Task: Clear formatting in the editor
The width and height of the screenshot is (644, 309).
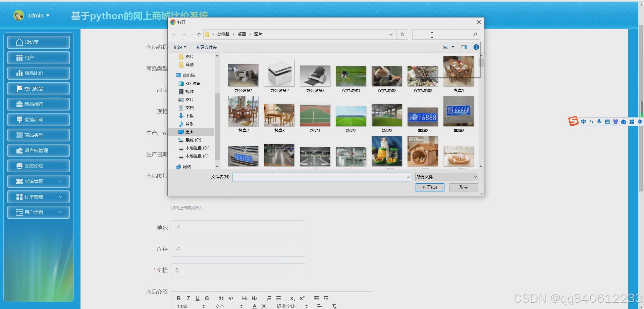Action: pos(334,306)
